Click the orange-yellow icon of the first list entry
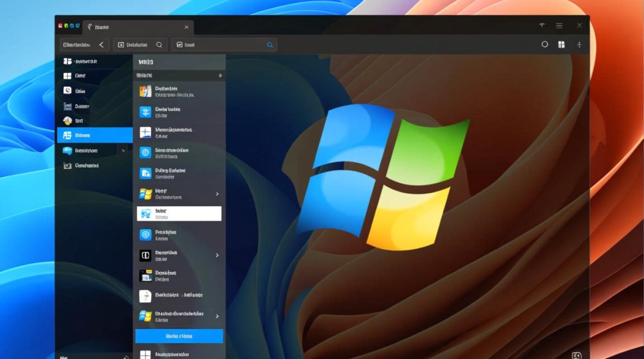Screen dimensions: 644x359 point(145,91)
